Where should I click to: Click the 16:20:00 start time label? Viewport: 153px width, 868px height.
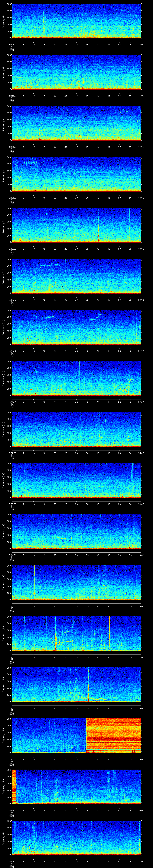click(x=12, y=351)
